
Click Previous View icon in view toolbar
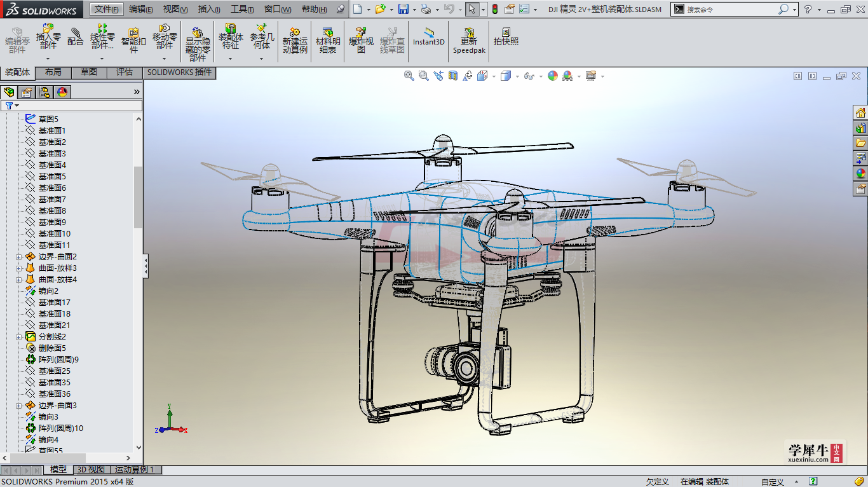[x=438, y=76]
